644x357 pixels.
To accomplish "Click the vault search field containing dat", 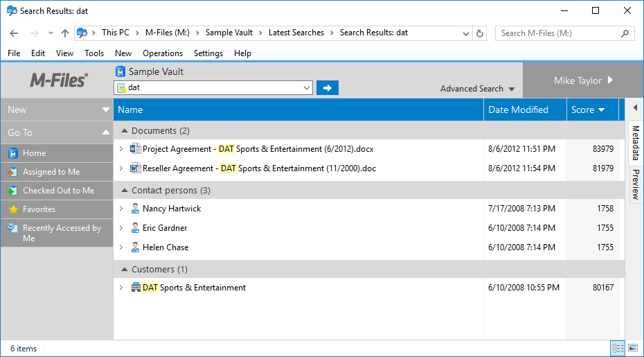I will [213, 87].
